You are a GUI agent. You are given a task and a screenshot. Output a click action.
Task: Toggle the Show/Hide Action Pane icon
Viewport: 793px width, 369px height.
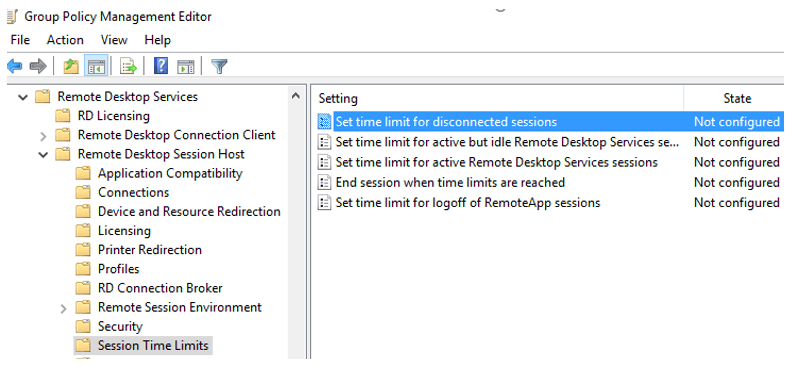[x=186, y=66]
